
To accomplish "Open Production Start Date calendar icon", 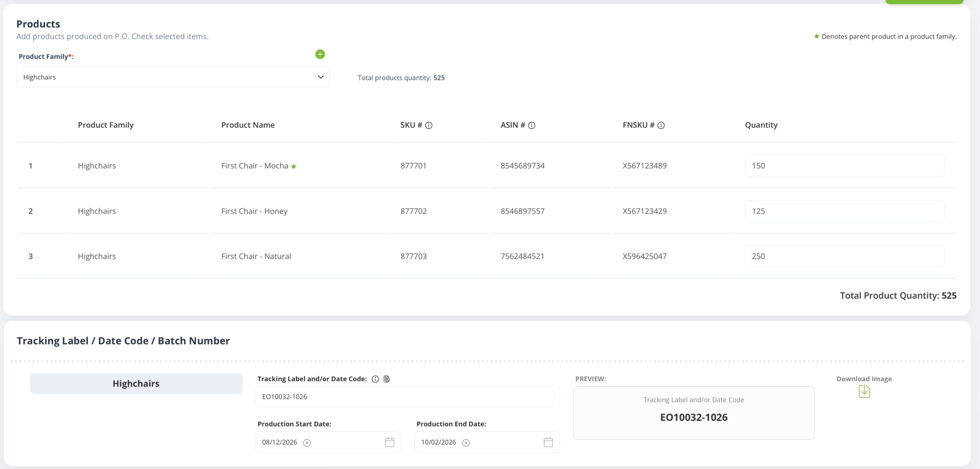I will 390,442.
